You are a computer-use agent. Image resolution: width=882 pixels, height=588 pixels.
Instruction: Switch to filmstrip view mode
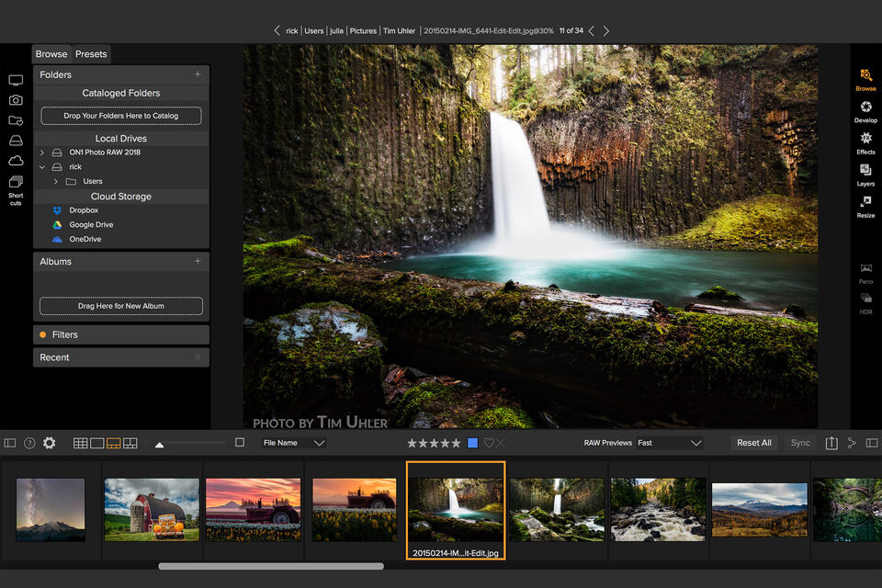(x=114, y=443)
